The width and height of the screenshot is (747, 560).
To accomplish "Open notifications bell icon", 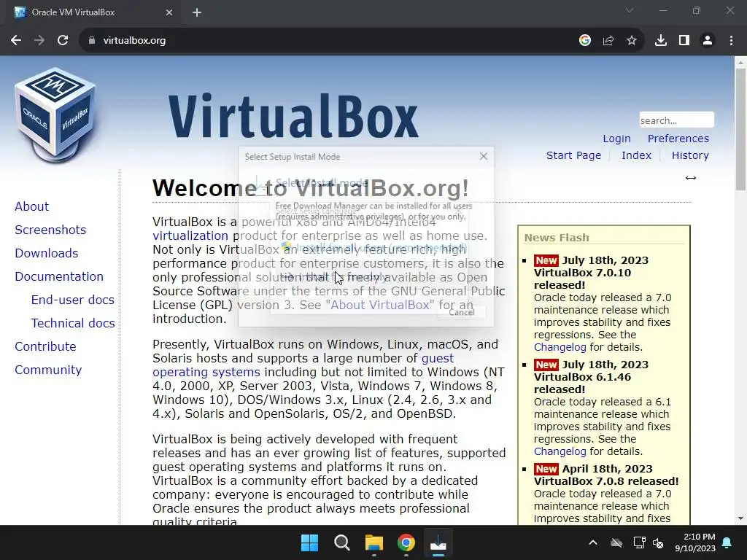I will 727,542.
